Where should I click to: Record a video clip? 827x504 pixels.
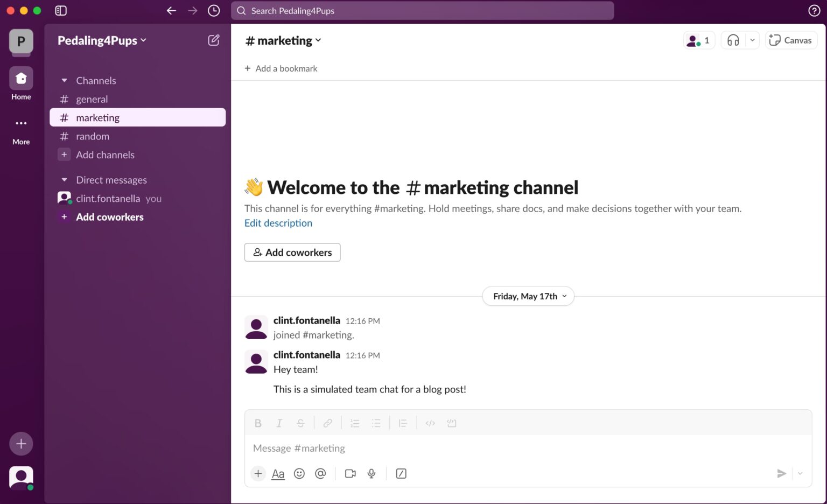(x=351, y=474)
